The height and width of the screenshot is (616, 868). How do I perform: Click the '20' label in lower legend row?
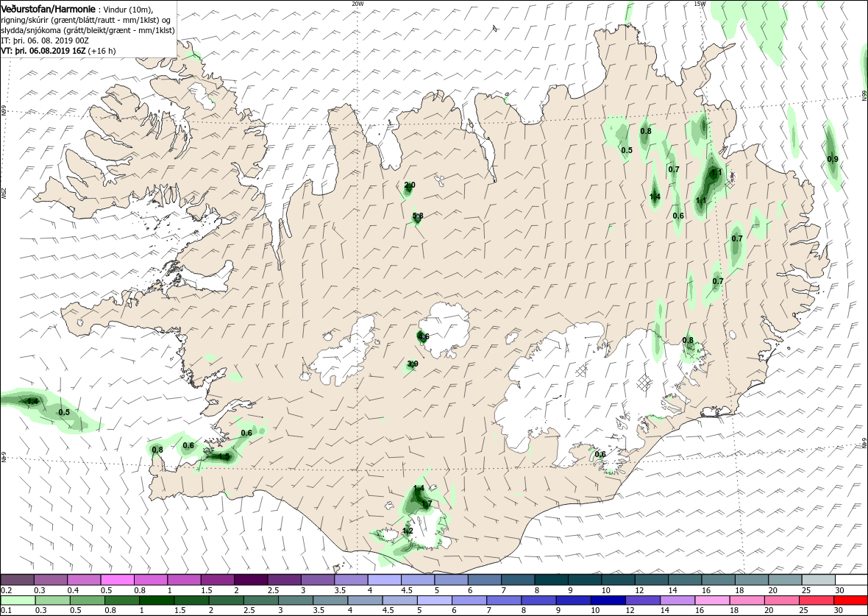coord(768,612)
